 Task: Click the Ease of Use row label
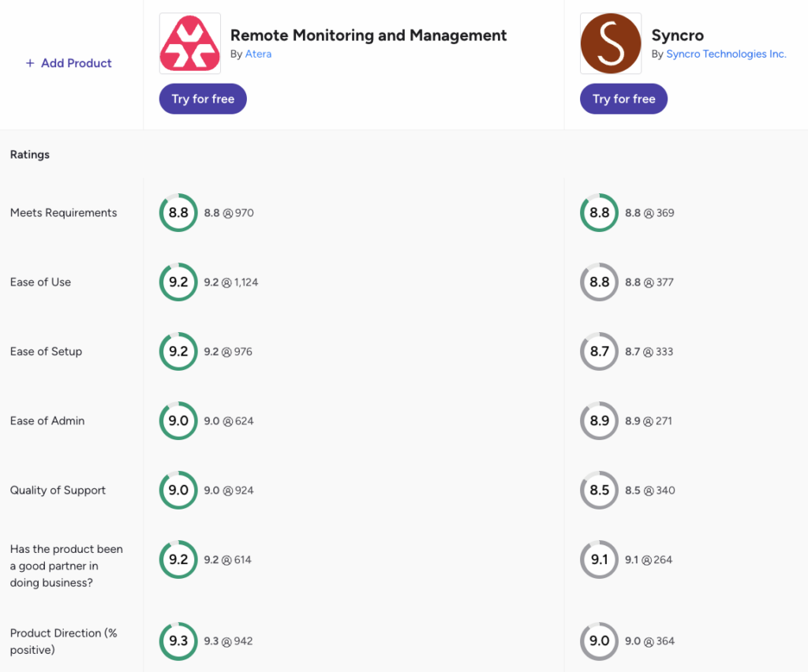[x=41, y=282]
